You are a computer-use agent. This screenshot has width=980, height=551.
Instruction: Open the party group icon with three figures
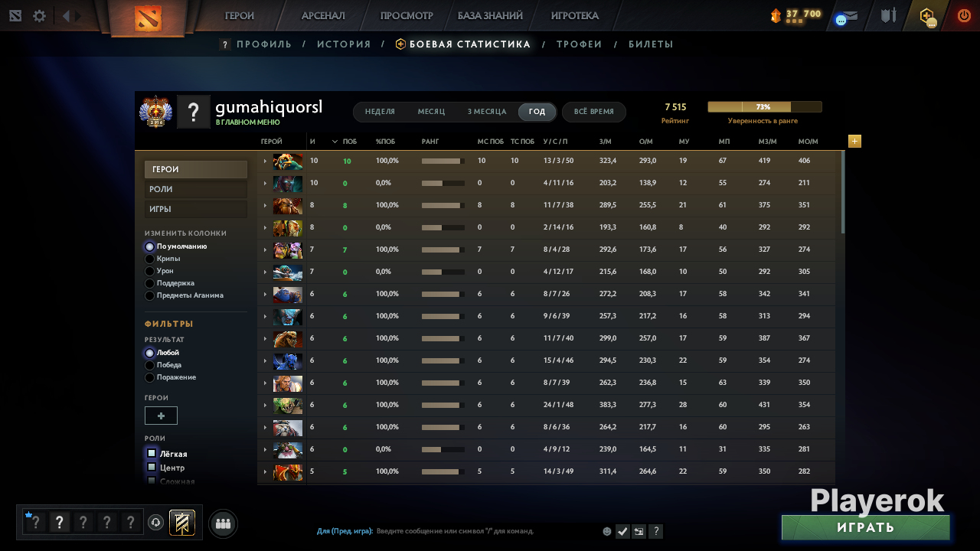click(223, 523)
